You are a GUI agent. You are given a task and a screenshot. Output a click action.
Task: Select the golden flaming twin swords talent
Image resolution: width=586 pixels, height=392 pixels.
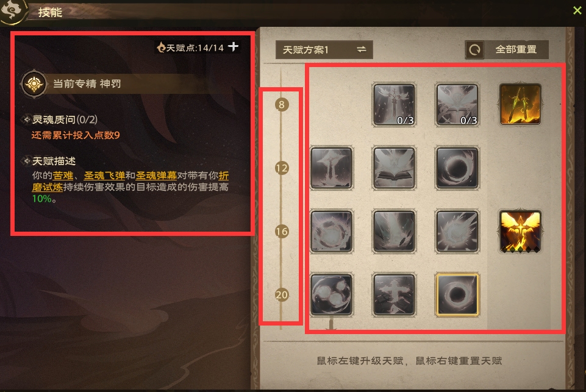(x=520, y=104)
